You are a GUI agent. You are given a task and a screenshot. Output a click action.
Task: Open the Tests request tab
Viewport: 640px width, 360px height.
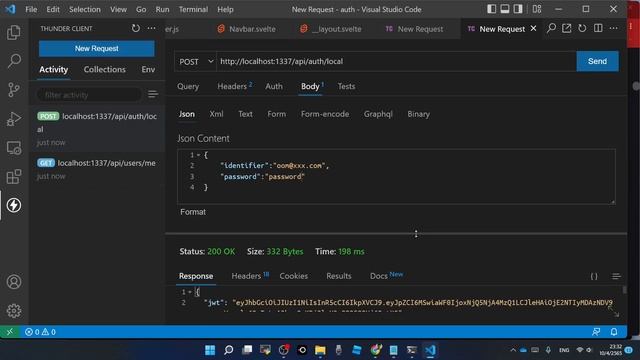346,87
